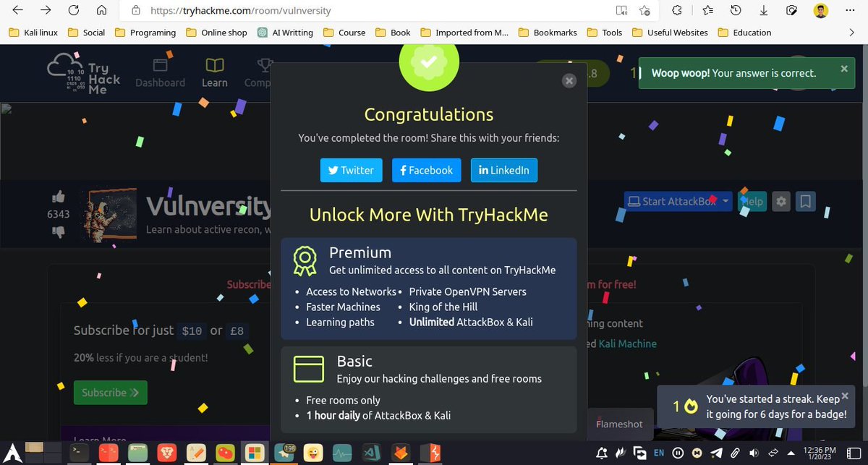This screenshot has width=868, height=465.
Task: Bookmark the Vulnversity room
Action: click(x=806, y=201)
